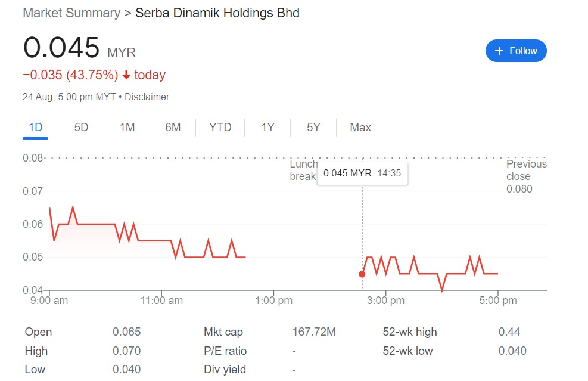The width and height of the screenshot is (588, 381).
Task: Switch to the 1M tab
Action: (x=127, y=127)
